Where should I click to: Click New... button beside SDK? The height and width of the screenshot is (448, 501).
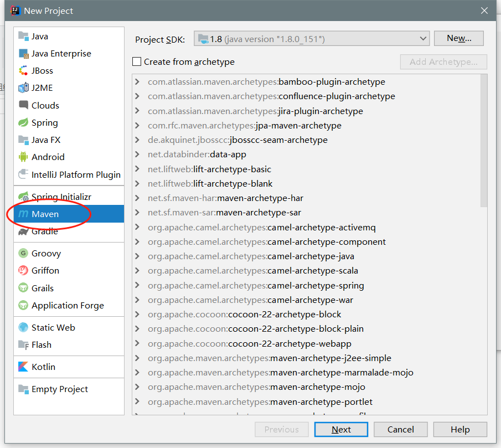458,38
